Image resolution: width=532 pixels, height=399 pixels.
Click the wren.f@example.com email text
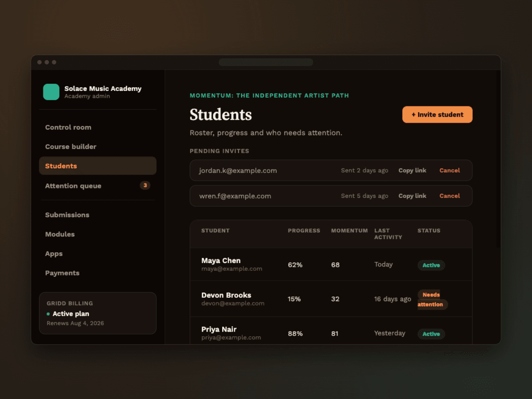pos(235,196)
